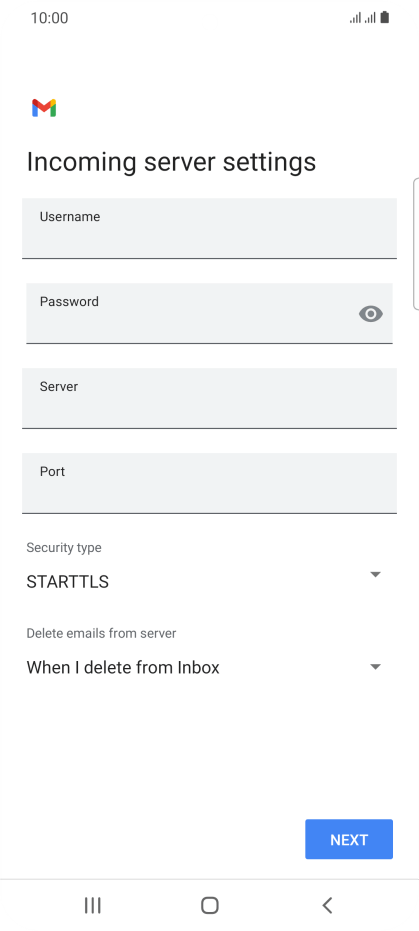
Task: Tap the first signal strength icon
Action: tap(355, 18)
